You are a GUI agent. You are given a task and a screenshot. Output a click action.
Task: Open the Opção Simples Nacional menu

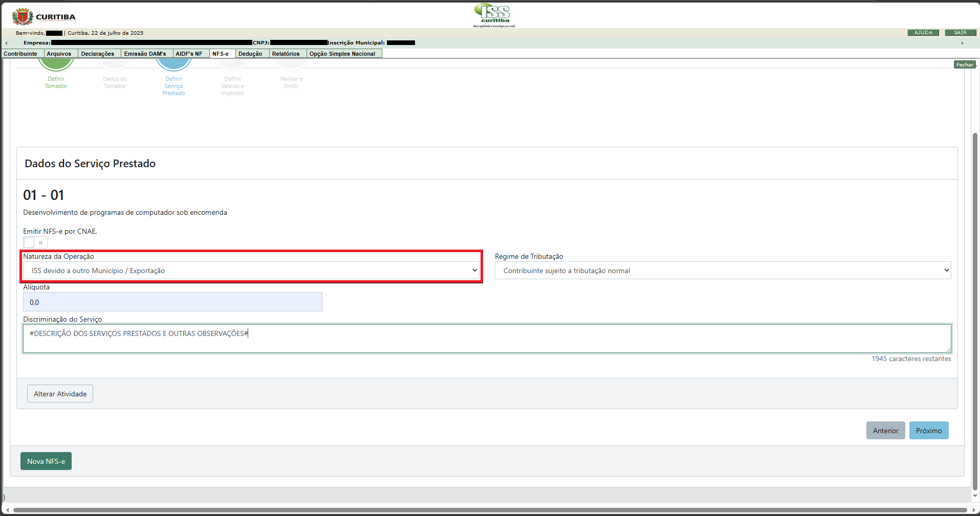pyautogui.click(x=342, y=54)
